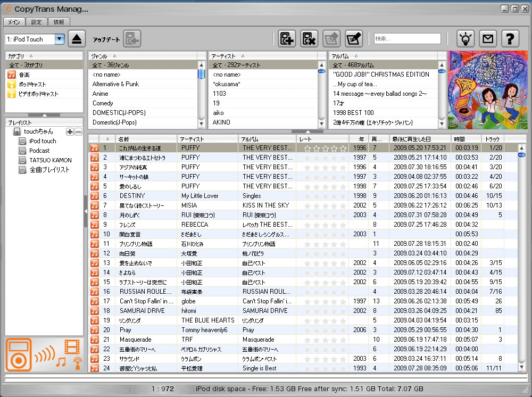Image resolution: width=532 pixels, height=397 pixels.
Task: Open the iPod Touch device dropdown
Action: tap(60, 39)
